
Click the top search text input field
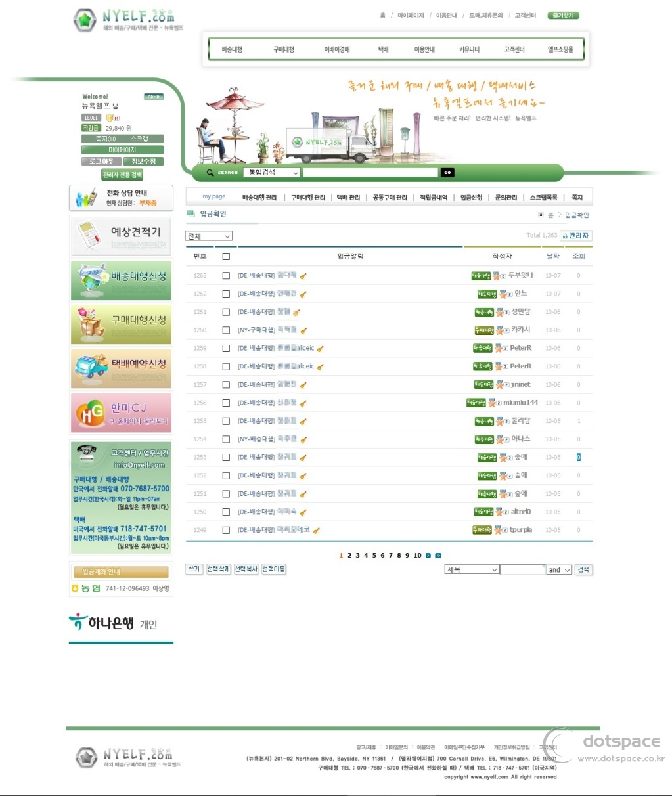(370, 173)
